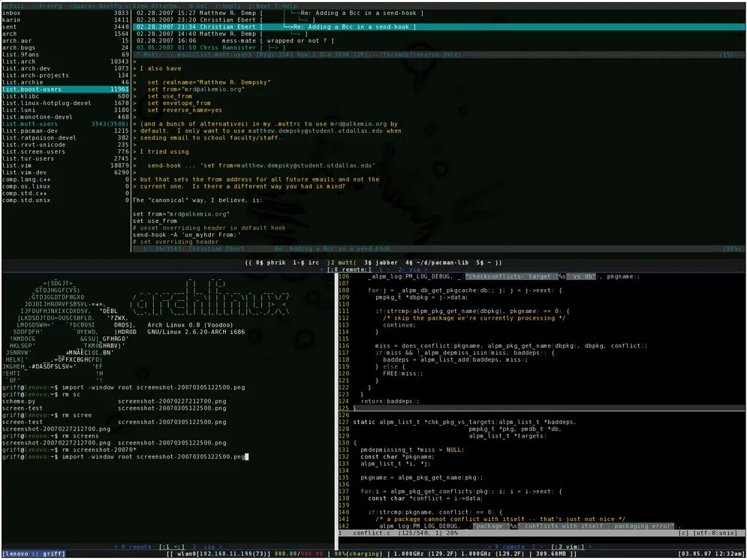Screen dimensions: 747x560
Task: Open the list.arch-projects folder
Action: 66,75
